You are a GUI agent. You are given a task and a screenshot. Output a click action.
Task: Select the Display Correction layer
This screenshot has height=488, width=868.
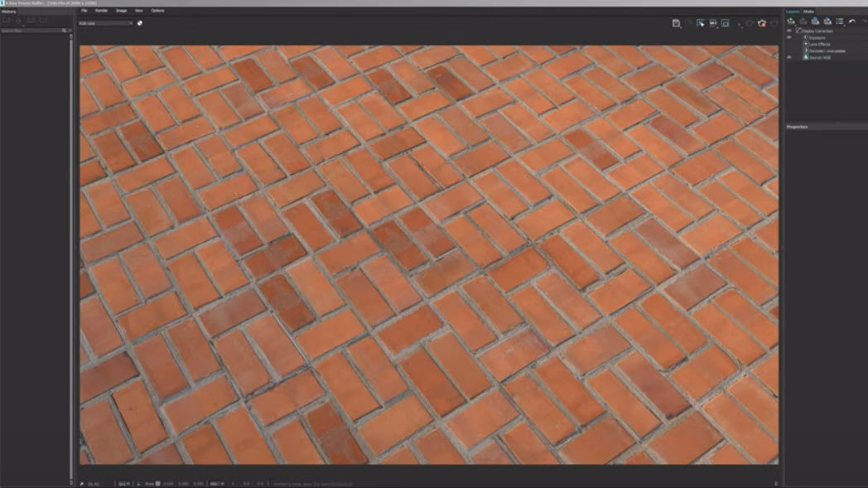(817, 31)
